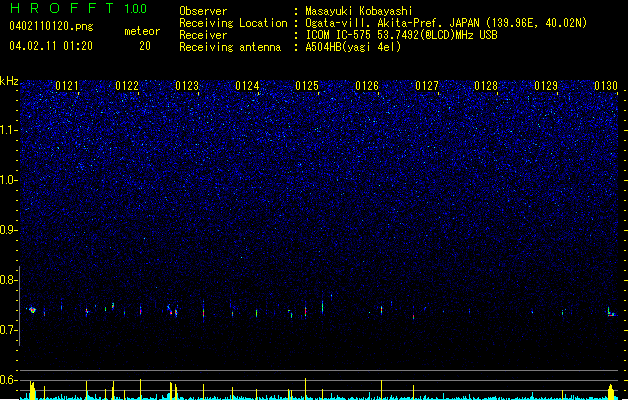Screen dimensions: 629x400
Task: Click the meteor count value 20
Action: 145,46
